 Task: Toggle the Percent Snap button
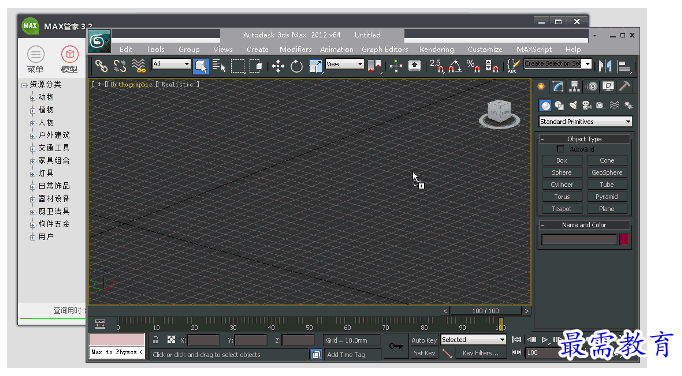(473, 66)
